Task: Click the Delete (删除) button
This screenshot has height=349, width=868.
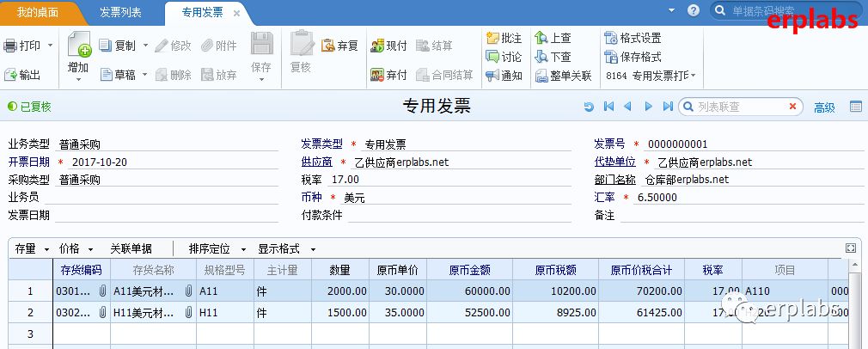Action: click(x=173, y=75)
